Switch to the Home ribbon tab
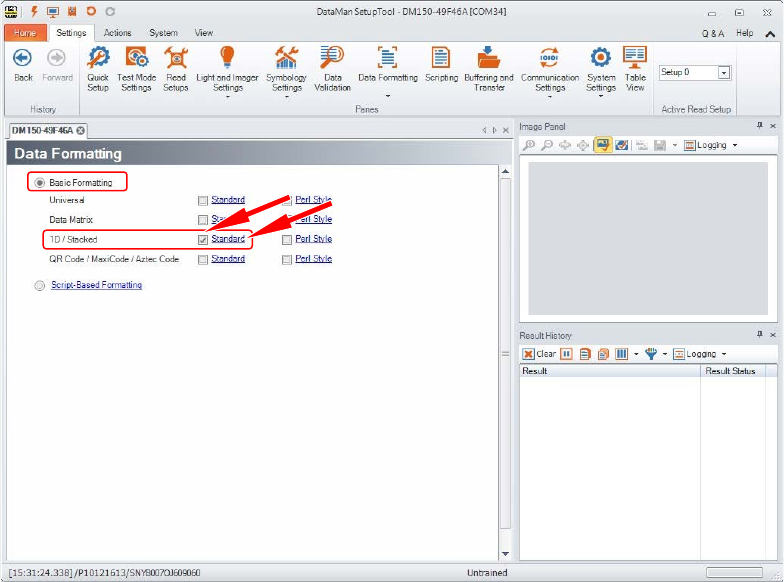Viewport: 784px width, 582px height. [x=25, y=33]
